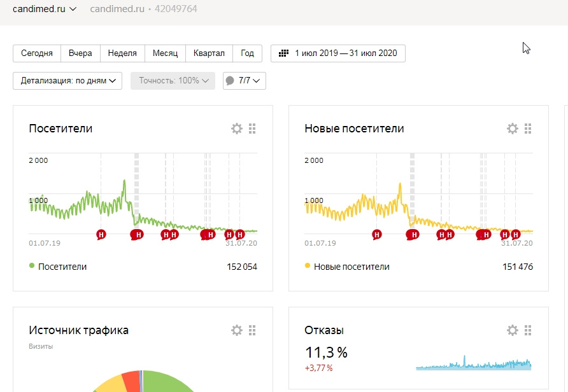This screenshot has width=568, height=392.
Task: Select the Сегодня period tab
Action: (x=37, y=53)
